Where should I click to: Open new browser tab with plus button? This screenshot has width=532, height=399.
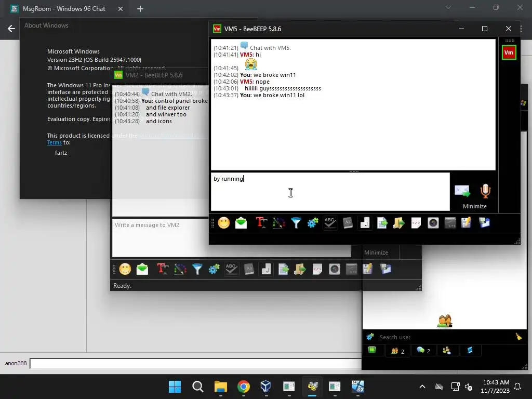(x=140, y=9)
